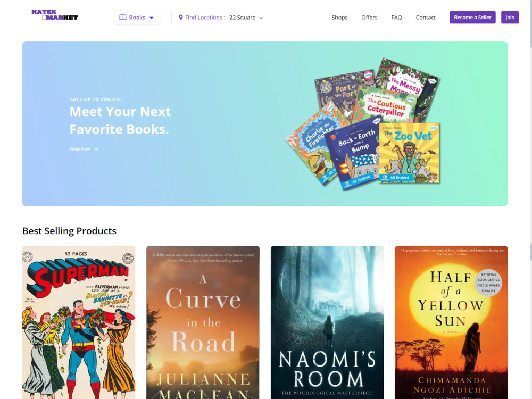This screenshot has width=532, height=399.
Task: Follow the Shop Now link in banner
Action: pyautogui.click(x=80, y=149)
